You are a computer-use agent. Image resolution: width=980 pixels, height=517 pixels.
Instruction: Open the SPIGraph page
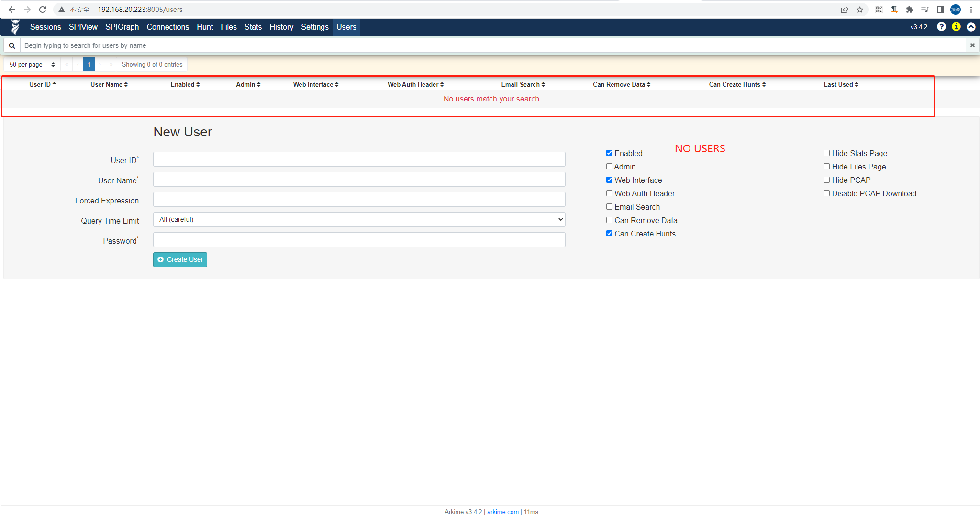click(x=122, y=27)
